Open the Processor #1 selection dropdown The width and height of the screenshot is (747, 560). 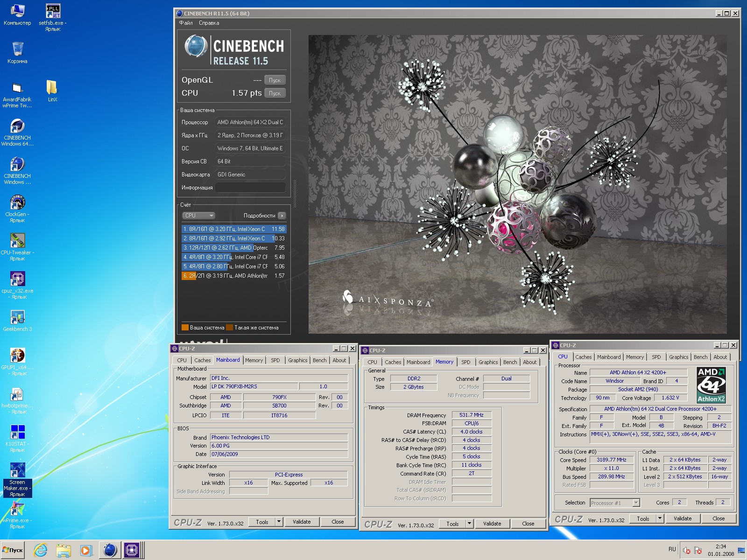(615, 503)
